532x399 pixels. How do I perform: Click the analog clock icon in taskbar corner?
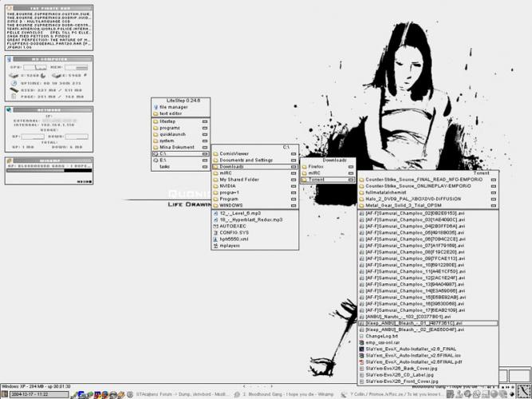tap(523, 391)
